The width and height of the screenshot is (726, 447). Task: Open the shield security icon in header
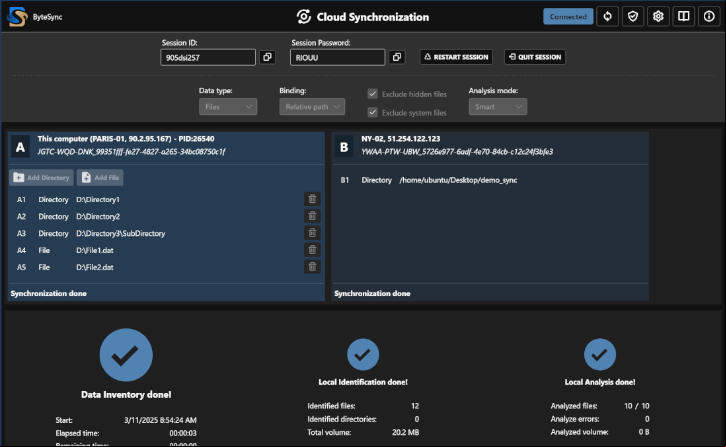tap(633, 17)
